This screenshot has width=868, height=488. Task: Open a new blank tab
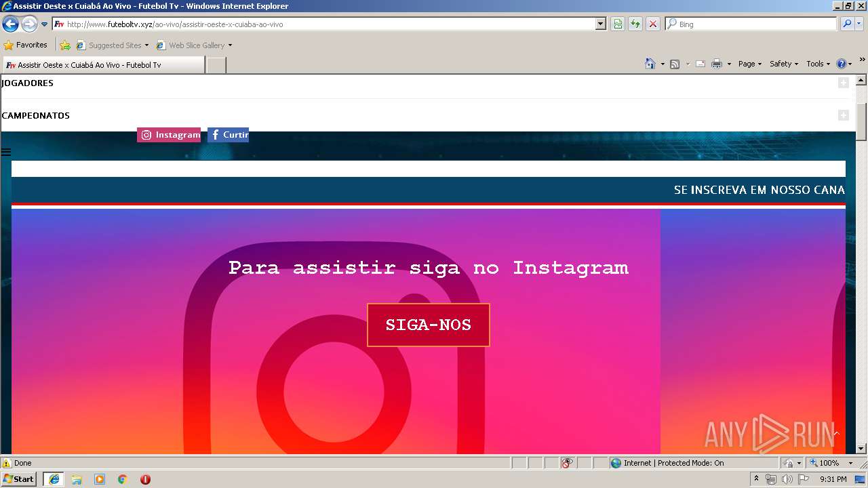[x=216, y=65]
